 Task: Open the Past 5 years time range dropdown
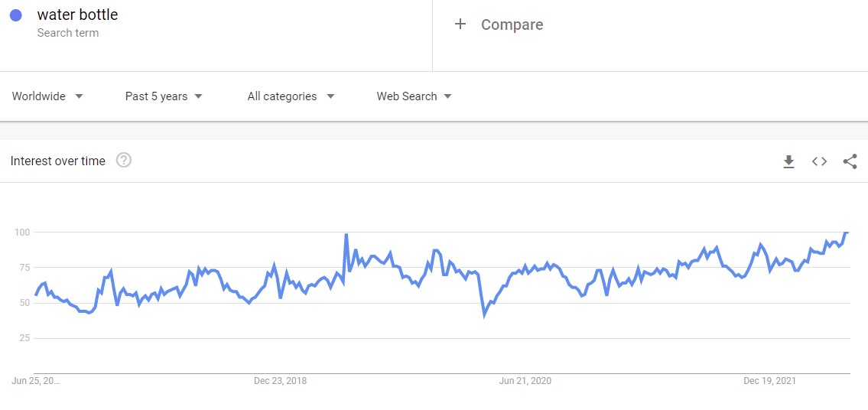pos(164,96)
